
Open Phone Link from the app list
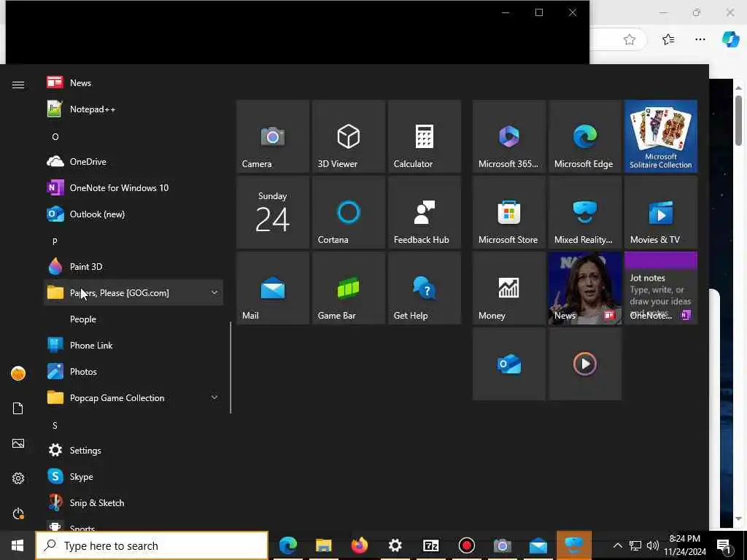133,345
